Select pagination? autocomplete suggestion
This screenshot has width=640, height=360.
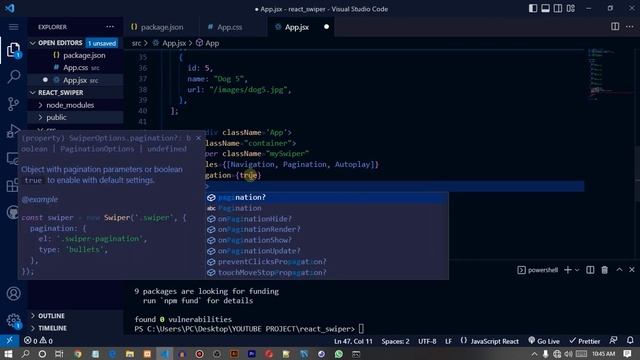click(327, 197)
